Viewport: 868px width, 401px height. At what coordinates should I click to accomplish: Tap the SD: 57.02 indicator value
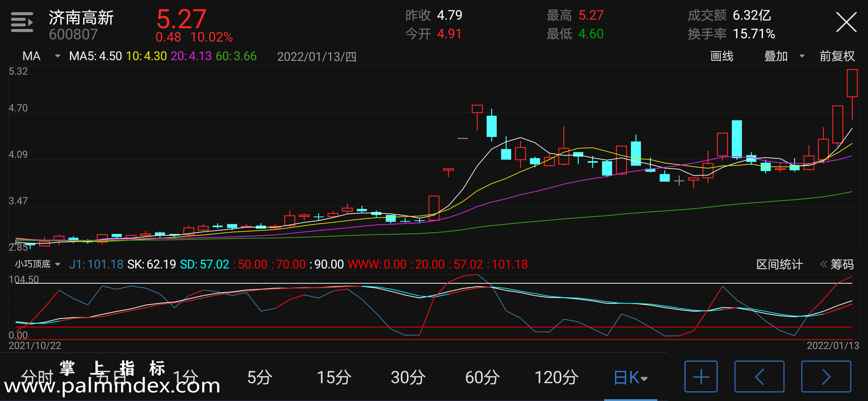pyautogui.click(x=204, y=264)
